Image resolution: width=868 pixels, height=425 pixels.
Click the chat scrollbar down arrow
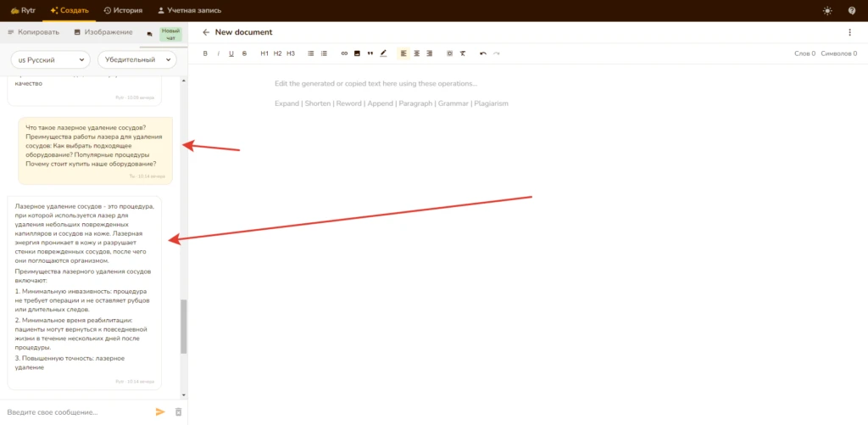tap(184, 395)
